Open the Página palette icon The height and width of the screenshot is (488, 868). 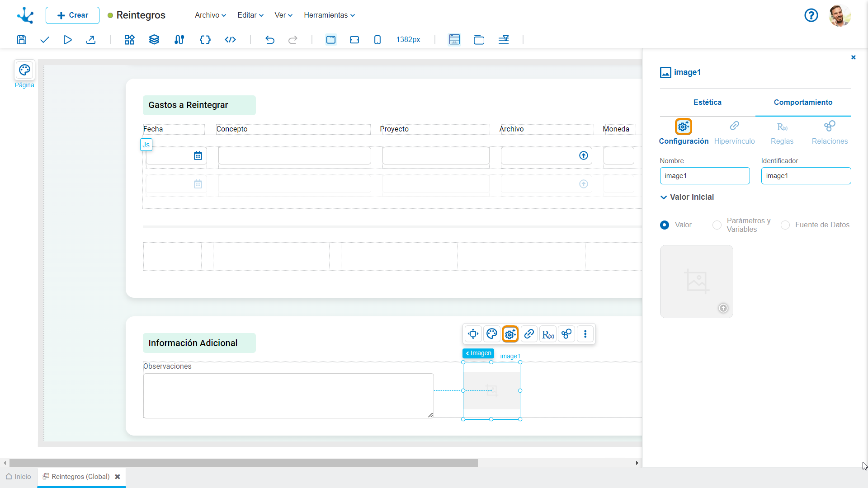[x=24, y=70]
